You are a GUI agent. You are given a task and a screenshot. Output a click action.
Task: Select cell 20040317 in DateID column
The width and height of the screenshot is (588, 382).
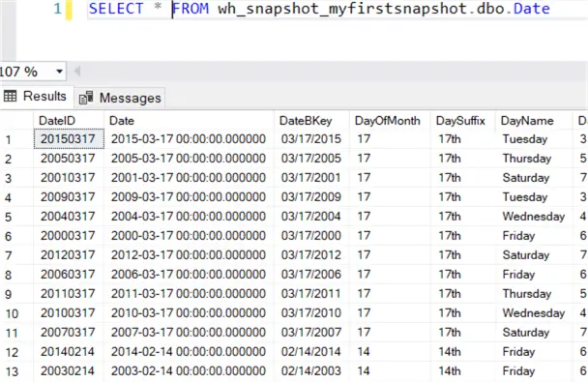(x=69, y=217)
